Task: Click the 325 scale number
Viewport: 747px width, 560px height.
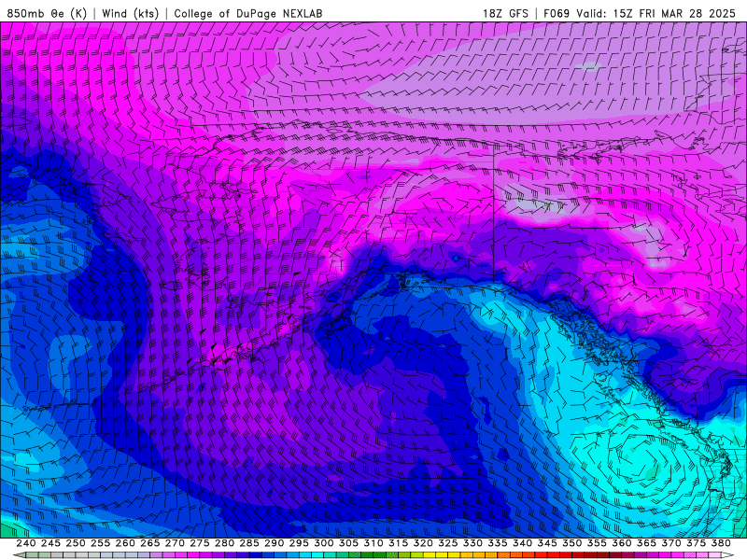Action: pos(448,543)
